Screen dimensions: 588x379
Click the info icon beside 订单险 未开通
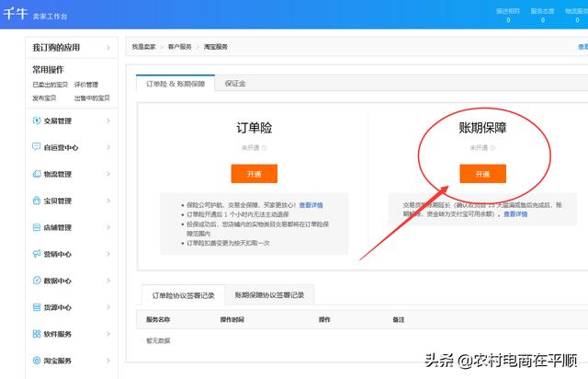(265, 148)
